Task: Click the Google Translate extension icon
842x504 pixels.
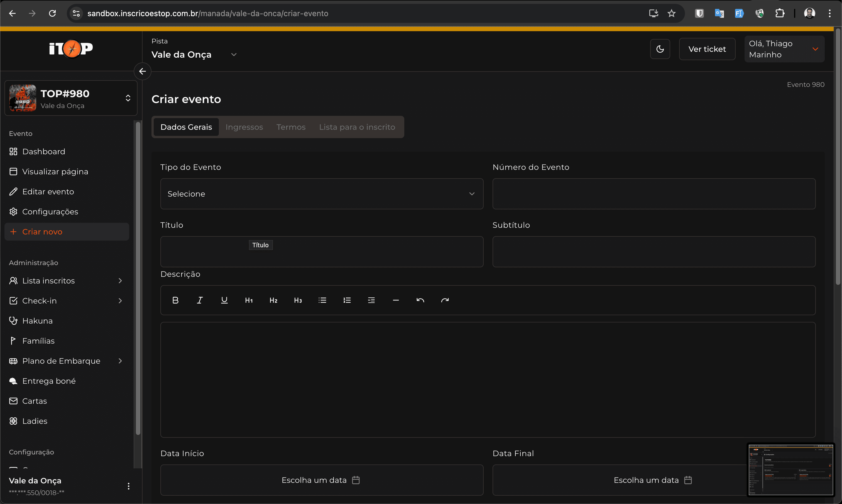Action: pos(719,13)
